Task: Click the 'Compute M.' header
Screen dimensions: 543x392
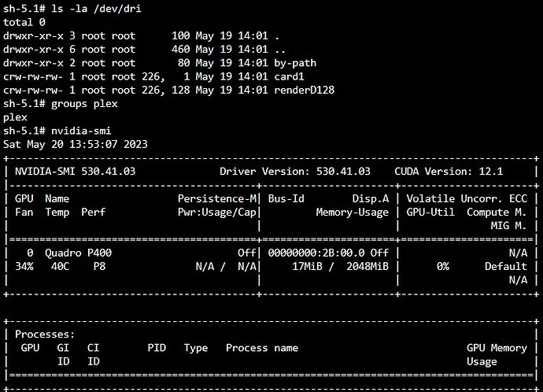Action: click(x=497, y=213)
